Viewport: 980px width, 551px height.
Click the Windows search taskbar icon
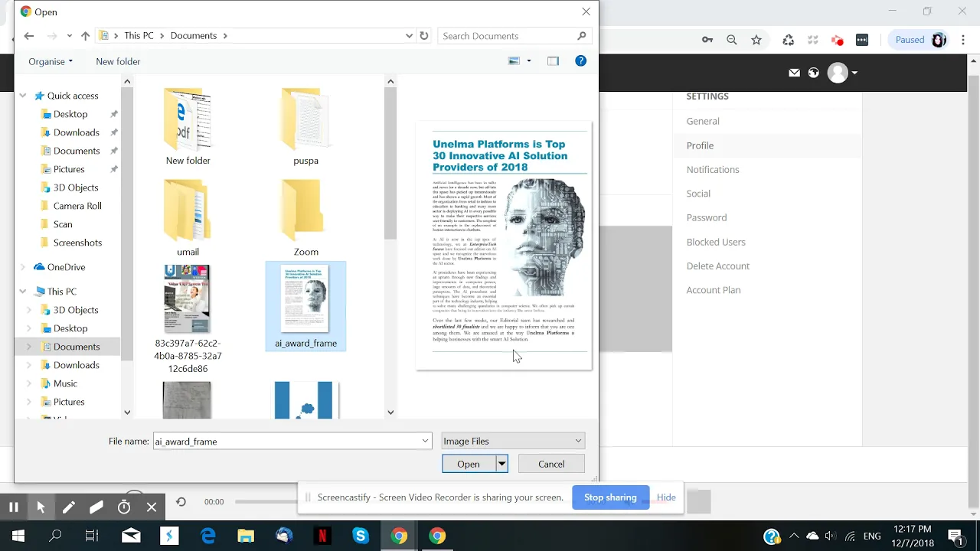pos(55,536)
